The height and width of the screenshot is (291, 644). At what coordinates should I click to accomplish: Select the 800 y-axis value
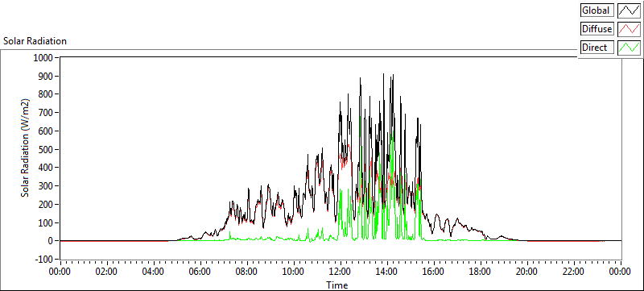(x=45, y=94)
